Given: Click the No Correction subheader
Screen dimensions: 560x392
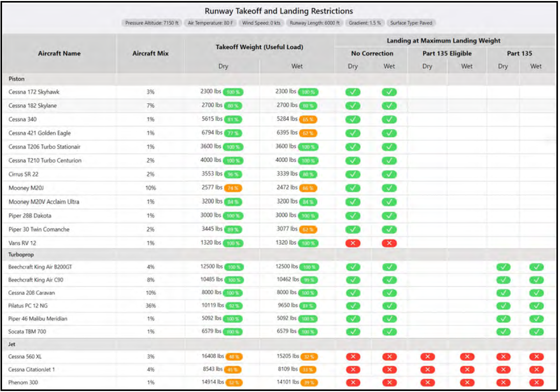Looking at the screenshot, I should click(x=372, y=53).
